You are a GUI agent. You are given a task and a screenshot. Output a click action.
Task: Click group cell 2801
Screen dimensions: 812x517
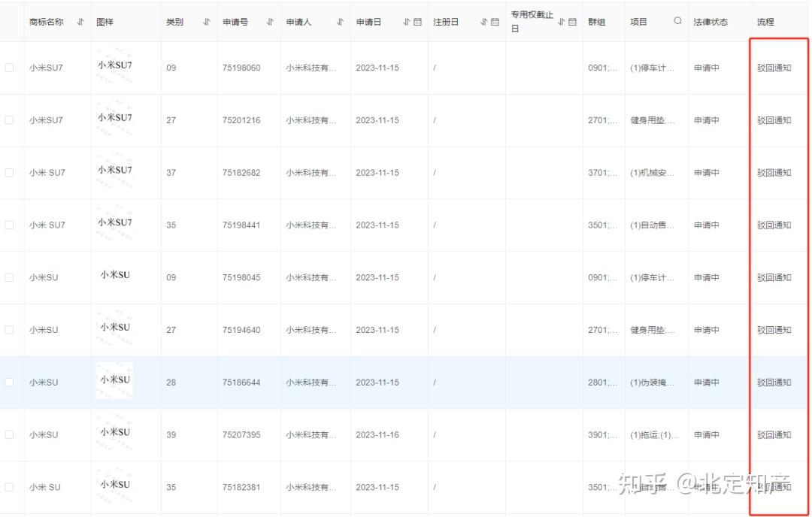[x=603, y=382]
